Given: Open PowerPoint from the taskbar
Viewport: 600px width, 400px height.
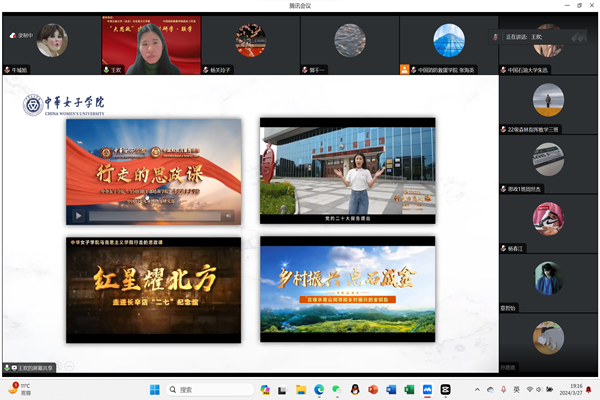Looking at the screenshot, I should coord(372,389).
